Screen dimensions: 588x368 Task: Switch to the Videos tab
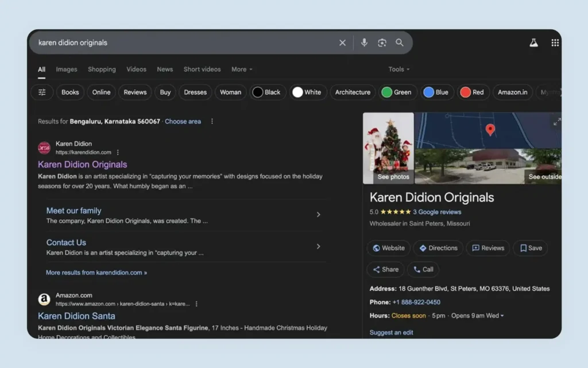(x=136, y=69)
